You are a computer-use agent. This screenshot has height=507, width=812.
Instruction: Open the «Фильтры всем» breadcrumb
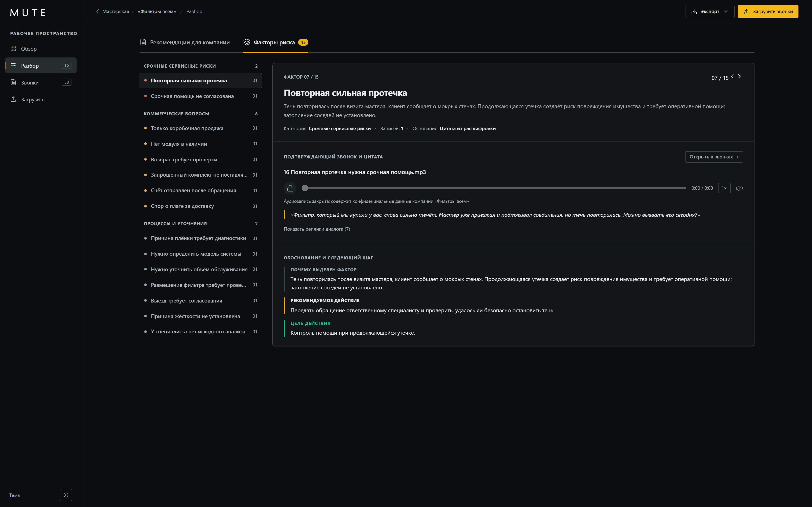157,11
